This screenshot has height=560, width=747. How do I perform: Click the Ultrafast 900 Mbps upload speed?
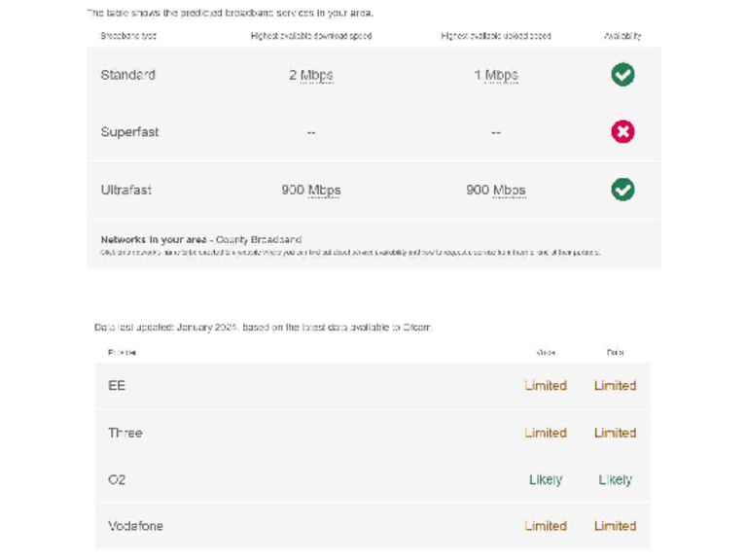496,191
